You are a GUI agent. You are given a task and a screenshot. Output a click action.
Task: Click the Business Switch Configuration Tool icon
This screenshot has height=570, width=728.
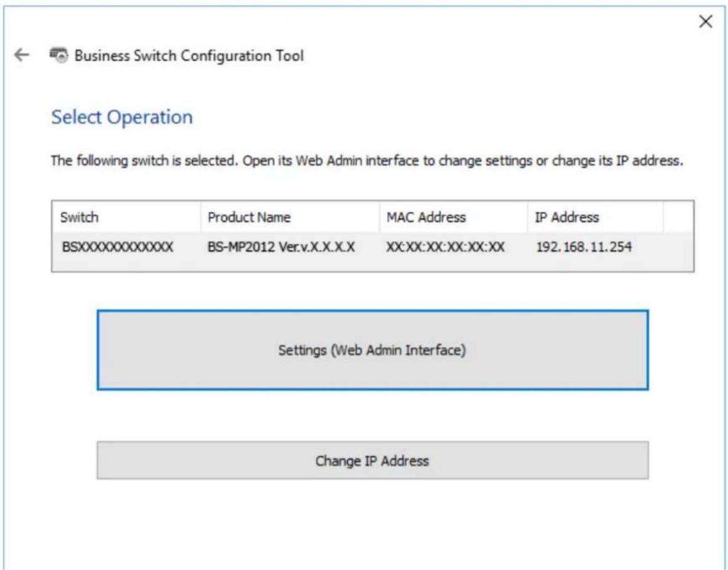click(x=58, y=56)
